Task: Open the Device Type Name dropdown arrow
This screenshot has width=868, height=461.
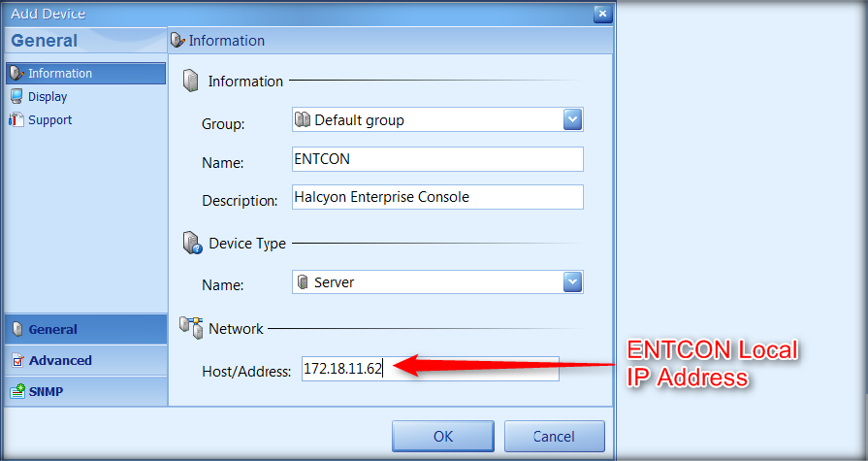Action: pos(572,282)
